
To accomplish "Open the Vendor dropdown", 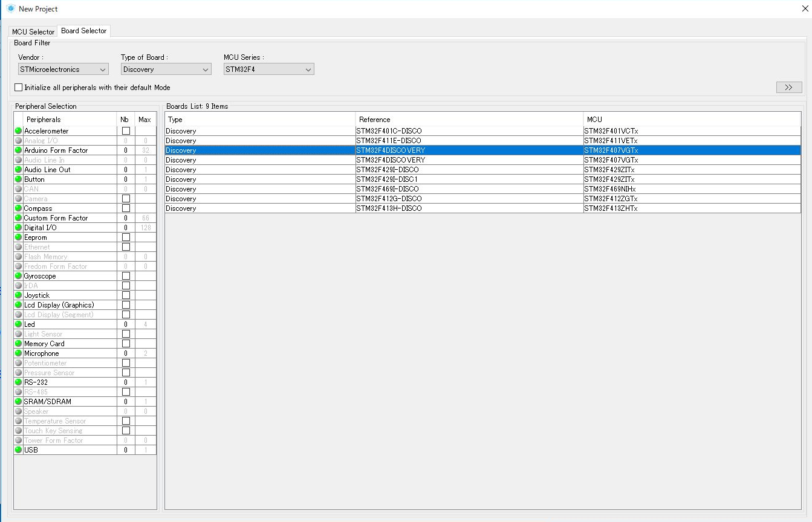I will coord(63,69).
